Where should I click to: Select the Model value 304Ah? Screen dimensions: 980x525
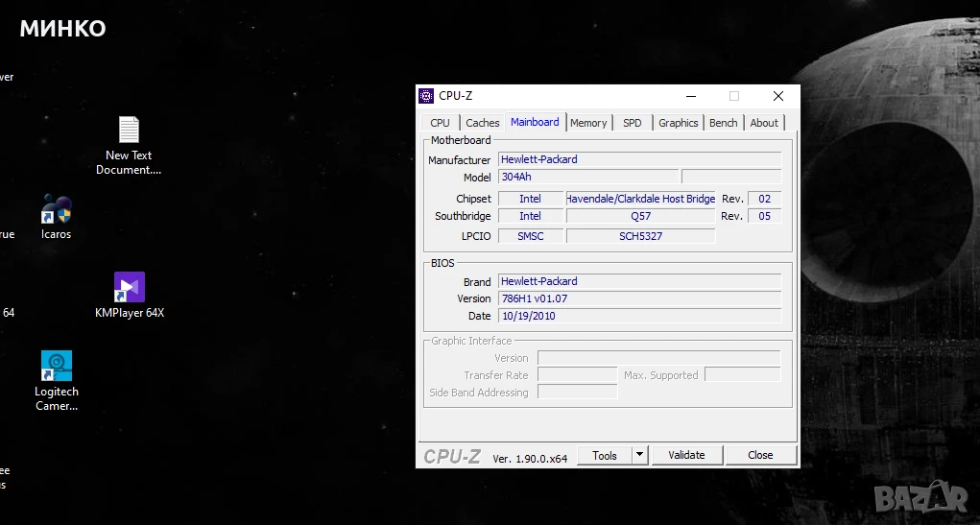click(x=588, y=177)
